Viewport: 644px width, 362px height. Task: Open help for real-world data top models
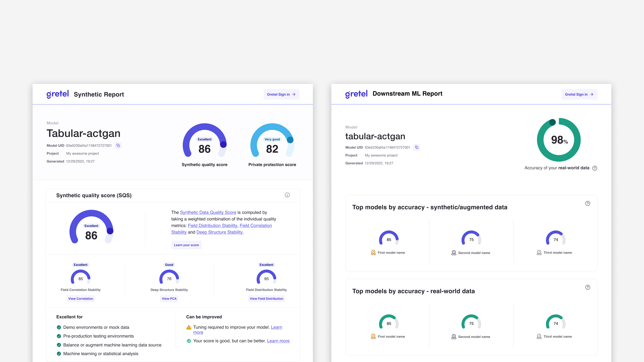pyautogui.click(x=587, y=287)
